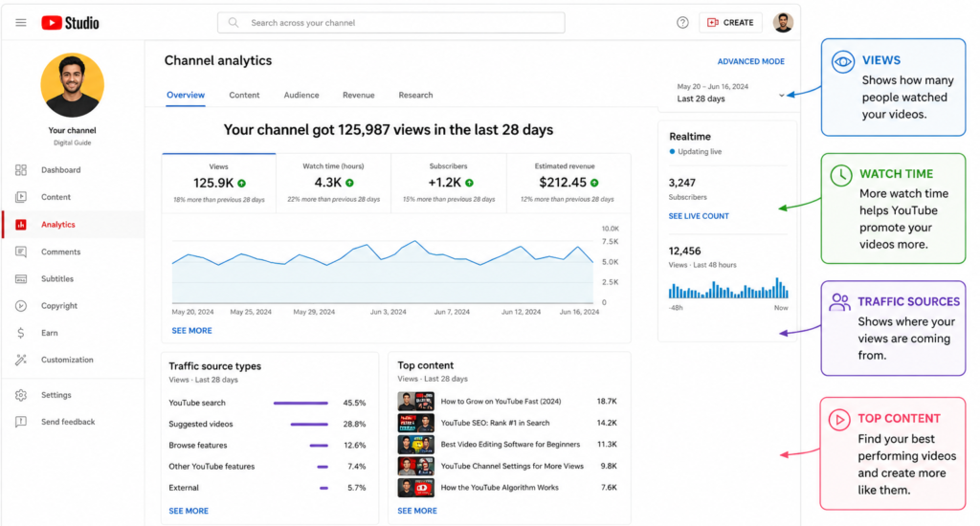This screenshot has width=980, height=526.
Task: Expand the Last 28 days date range dropdown
Action: click(730, 93)
